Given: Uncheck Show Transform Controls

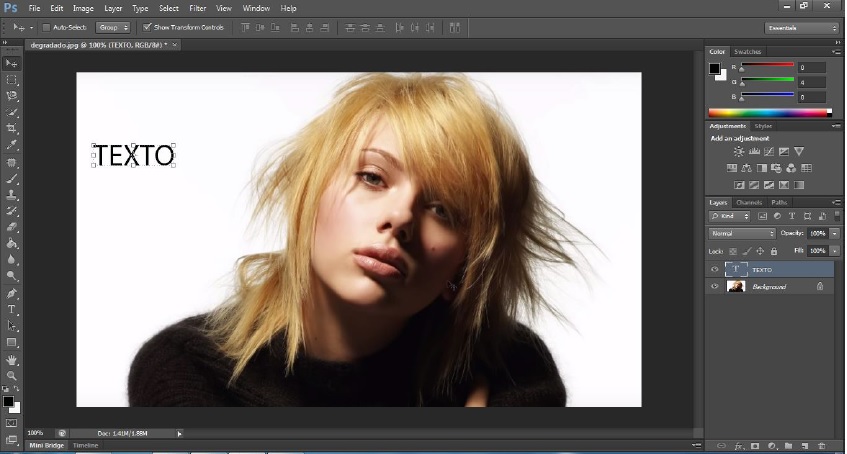Looking at the screenshot, I should [147, 27].
